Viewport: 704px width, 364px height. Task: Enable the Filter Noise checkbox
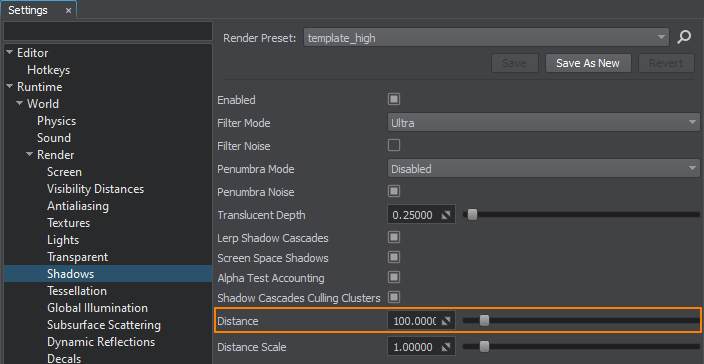394,145
